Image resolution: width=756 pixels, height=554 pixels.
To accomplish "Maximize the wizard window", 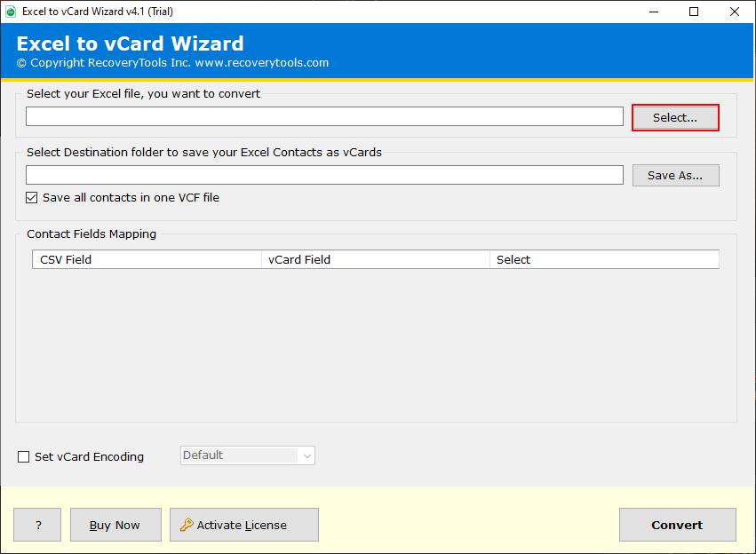I will click(x=694, y=12).
